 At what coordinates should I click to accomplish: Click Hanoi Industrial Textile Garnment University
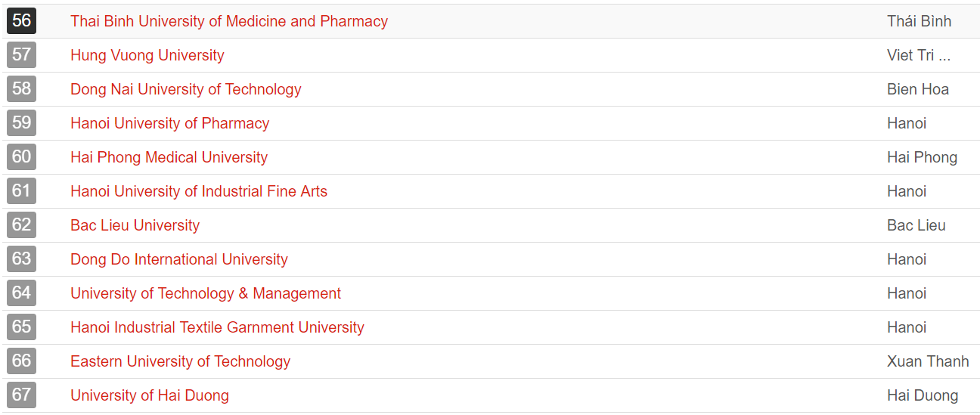217,327
